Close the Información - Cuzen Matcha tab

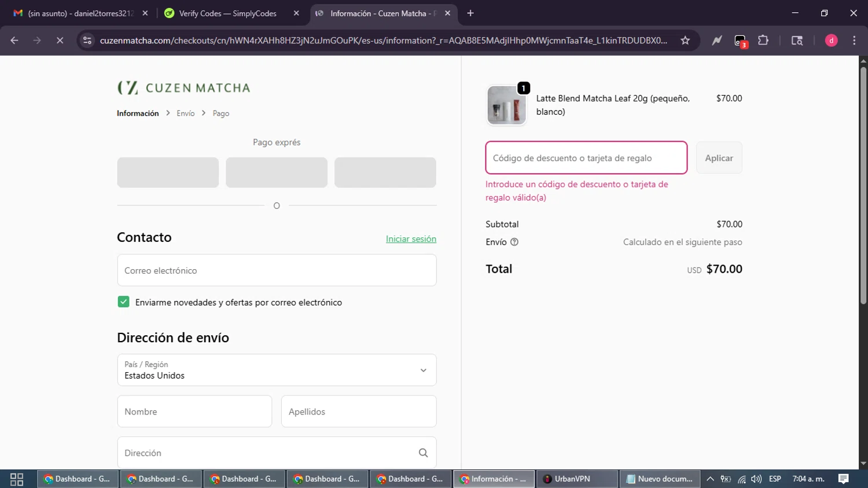pos(447,13)
